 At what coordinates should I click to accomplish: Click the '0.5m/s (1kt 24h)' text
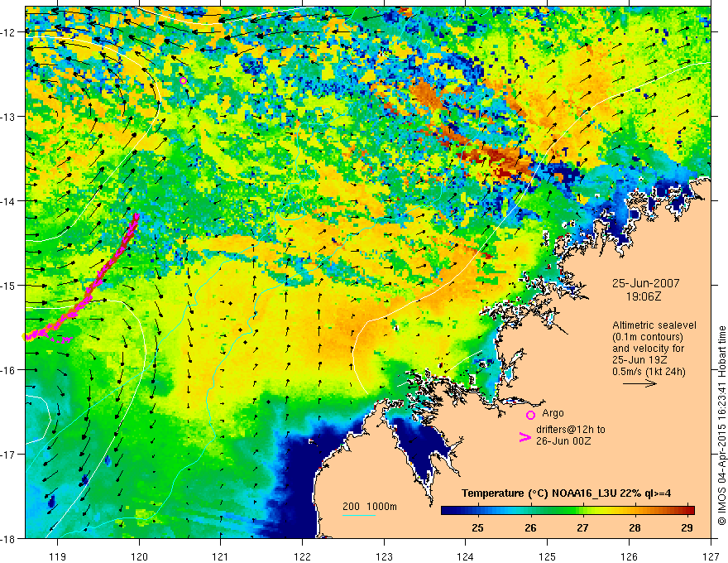(649, 372)
